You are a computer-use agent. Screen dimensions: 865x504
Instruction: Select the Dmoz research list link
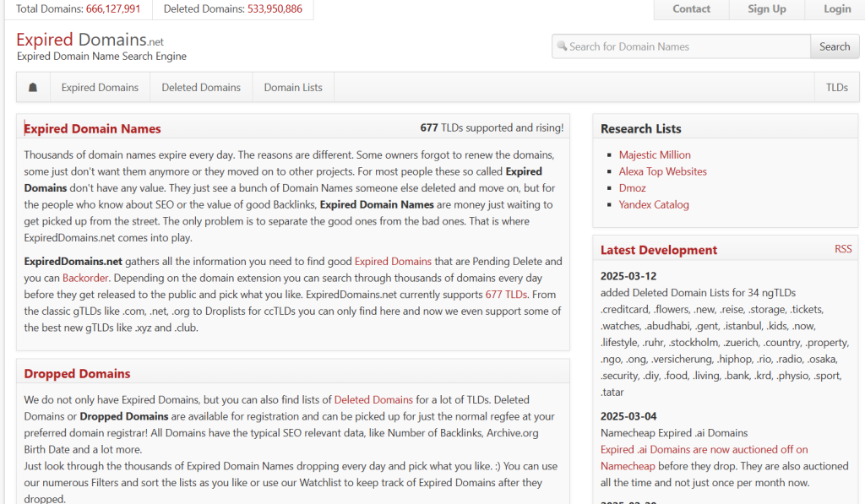[x=632, y=187]
